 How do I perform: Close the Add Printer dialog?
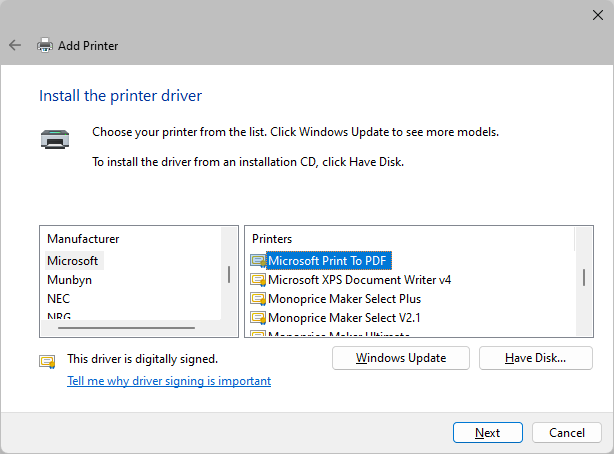[598, 15]
